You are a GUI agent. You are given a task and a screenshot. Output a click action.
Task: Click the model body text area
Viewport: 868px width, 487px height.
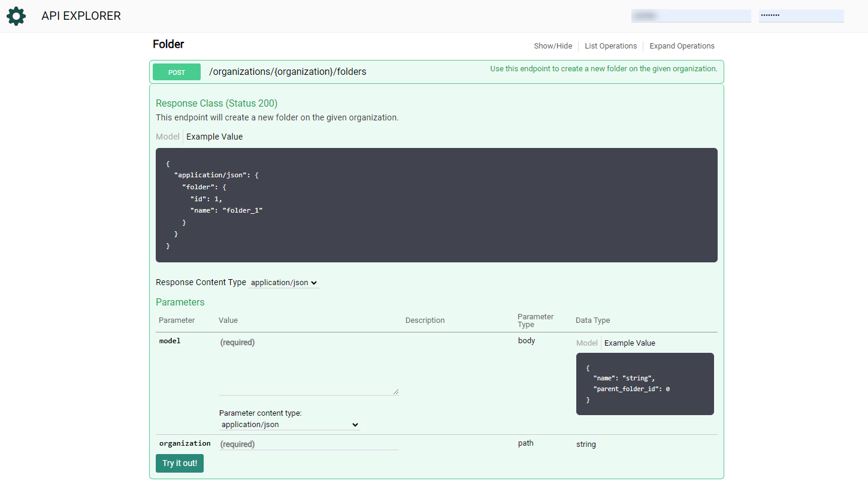[309, 365]
